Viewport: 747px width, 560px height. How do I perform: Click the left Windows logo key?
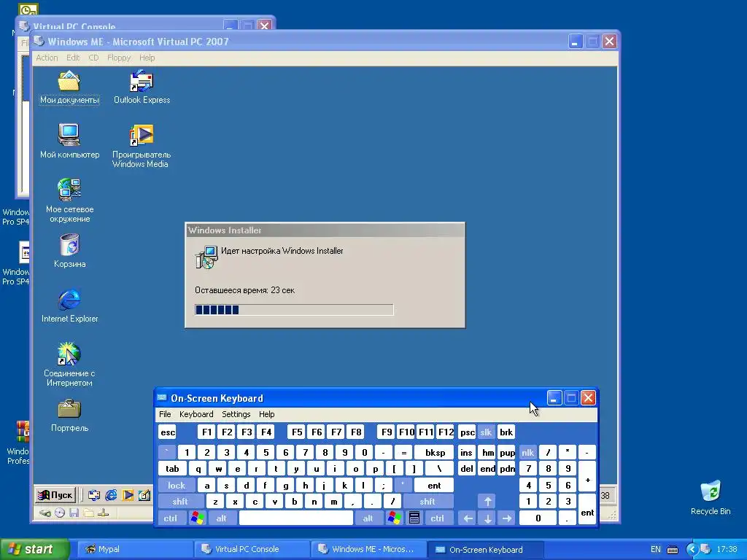(197, 518)
